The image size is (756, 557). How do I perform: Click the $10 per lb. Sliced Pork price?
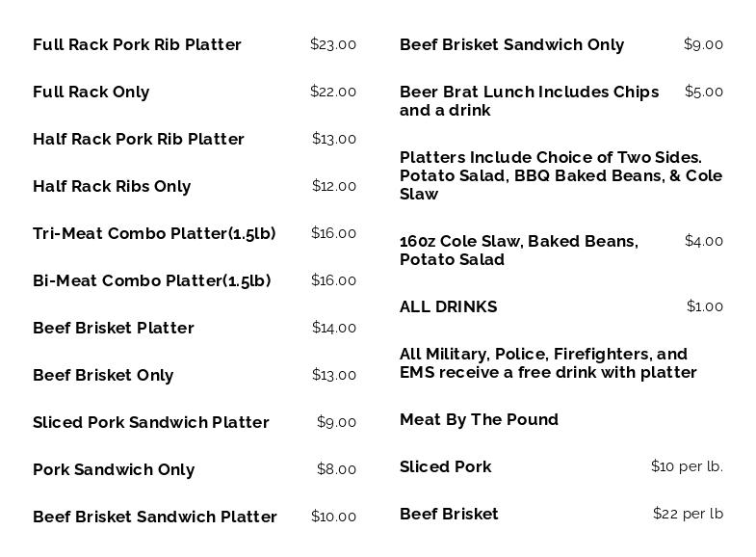(x=686, y=466)
